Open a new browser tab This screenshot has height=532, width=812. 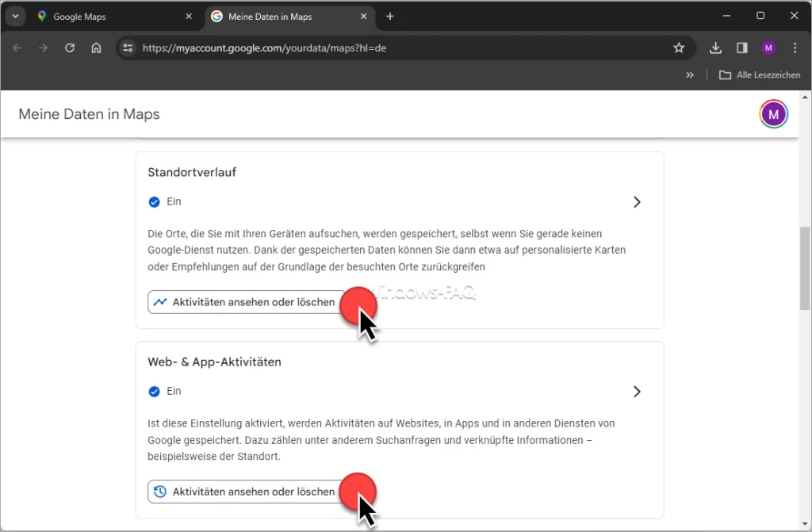click(390, 17)
